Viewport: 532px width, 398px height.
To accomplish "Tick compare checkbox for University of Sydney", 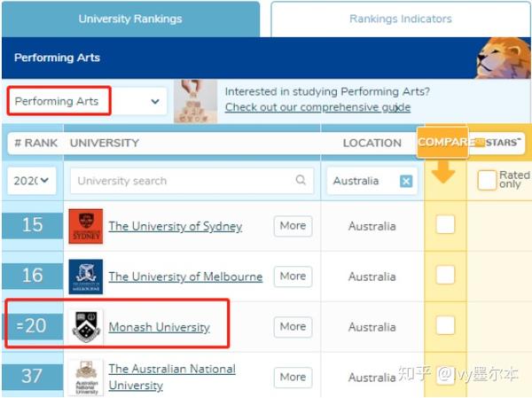I will 445,224.
